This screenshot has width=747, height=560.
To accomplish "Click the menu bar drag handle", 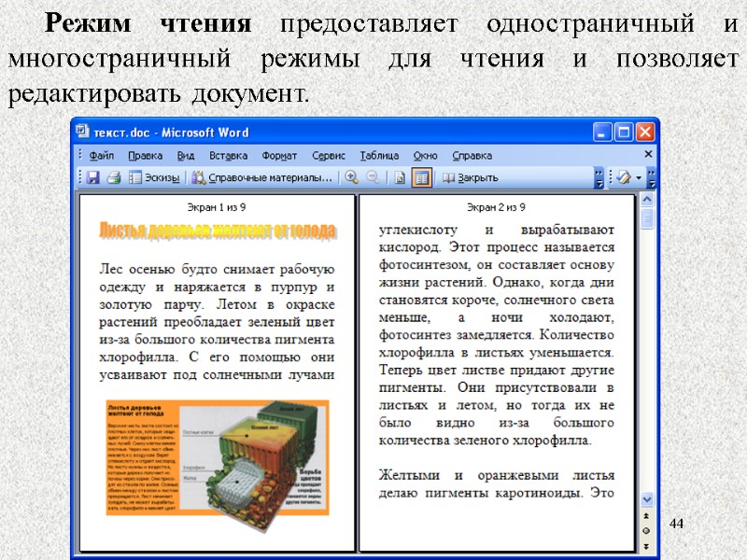I will tap(80, 155).
